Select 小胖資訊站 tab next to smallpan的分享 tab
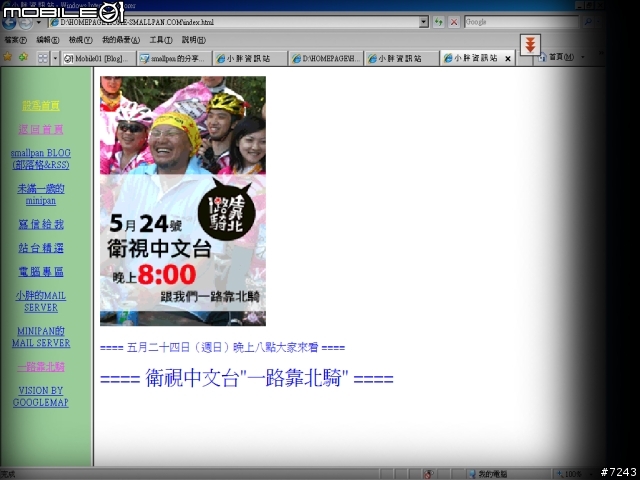 click(x=250, y=59)
